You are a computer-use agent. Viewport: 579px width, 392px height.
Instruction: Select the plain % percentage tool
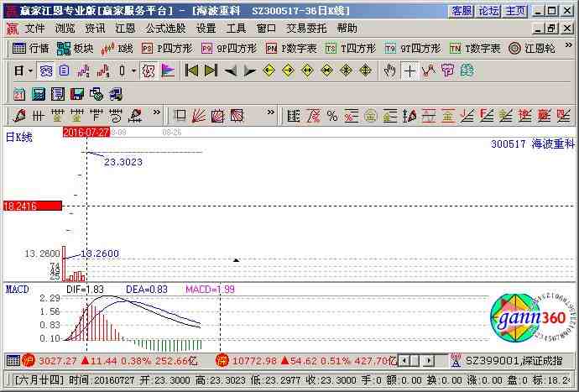point(332,116)
